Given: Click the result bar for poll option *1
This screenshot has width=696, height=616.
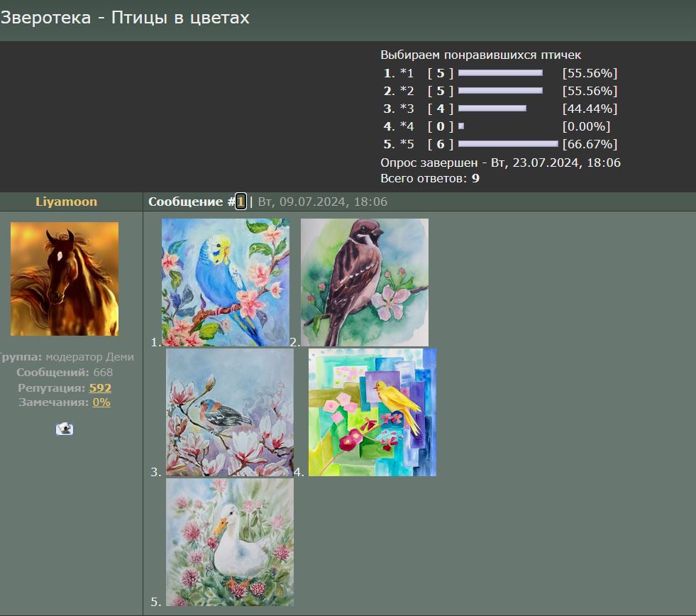Looking at the screenshot, I should coord(500,73).
